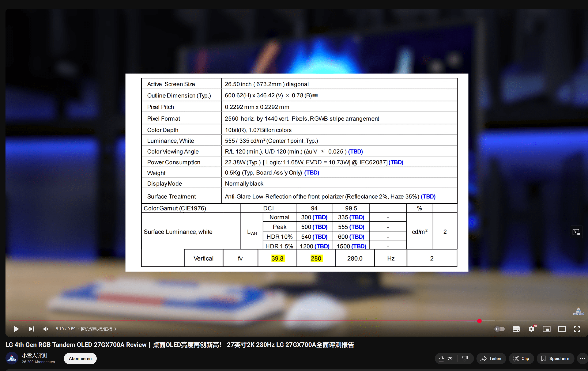This screenshot has height=371, width=588.
Task: Switch to theater mode
Action: [x=562, y=329]
